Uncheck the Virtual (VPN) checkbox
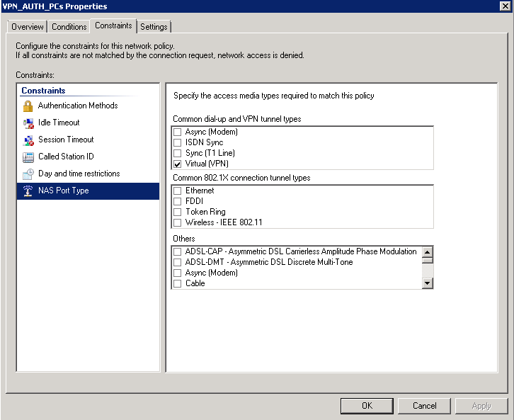Viewport: 514px width, 420px height. point(178,164)
